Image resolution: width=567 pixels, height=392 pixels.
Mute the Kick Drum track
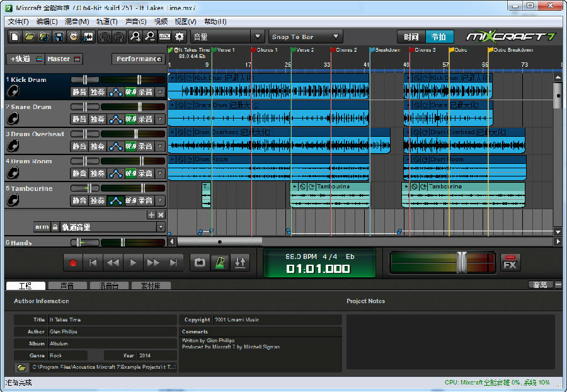pyautogui.click(x=79, y=92)
